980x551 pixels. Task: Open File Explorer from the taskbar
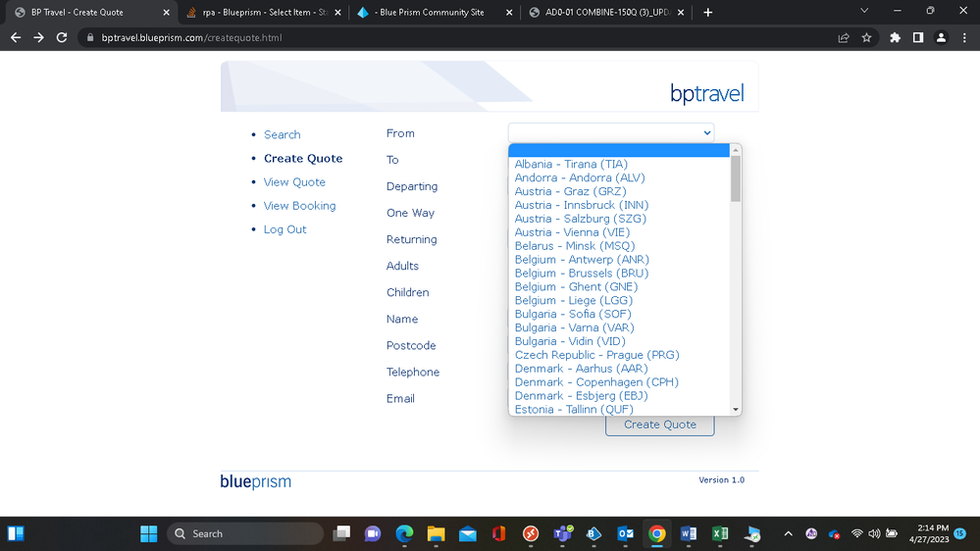click(x=436, y=533)
